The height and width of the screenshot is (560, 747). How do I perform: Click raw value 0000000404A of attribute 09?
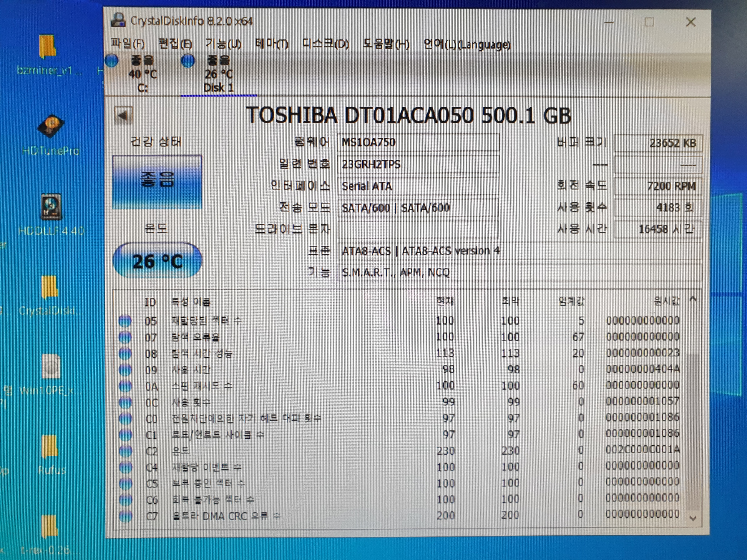(643, 369)
